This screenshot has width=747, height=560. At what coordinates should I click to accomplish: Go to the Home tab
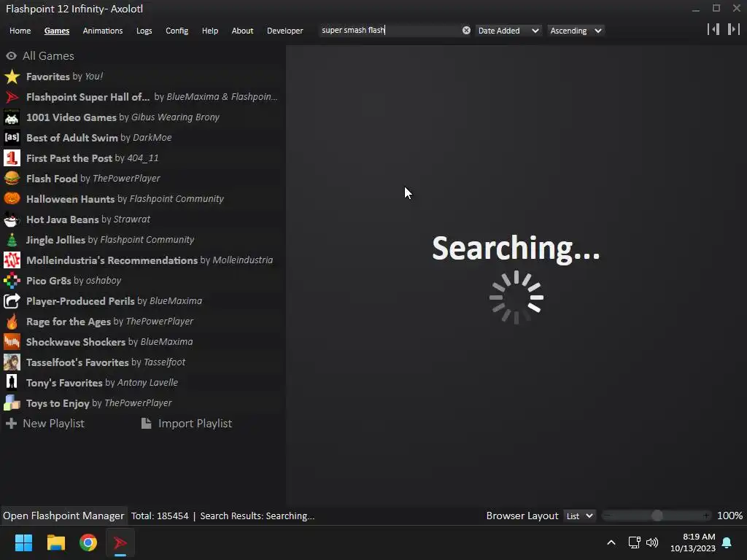coord(20,31)
